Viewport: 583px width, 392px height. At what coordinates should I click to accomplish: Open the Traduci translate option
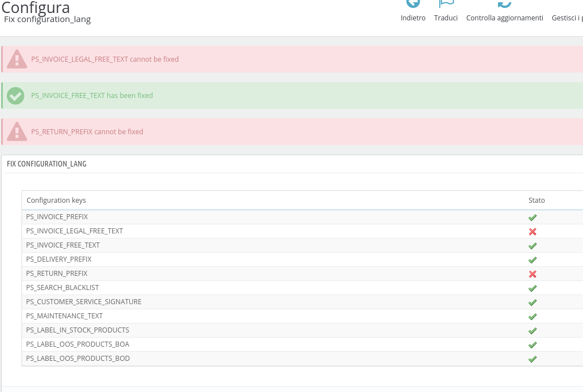[x=446, y=11]
